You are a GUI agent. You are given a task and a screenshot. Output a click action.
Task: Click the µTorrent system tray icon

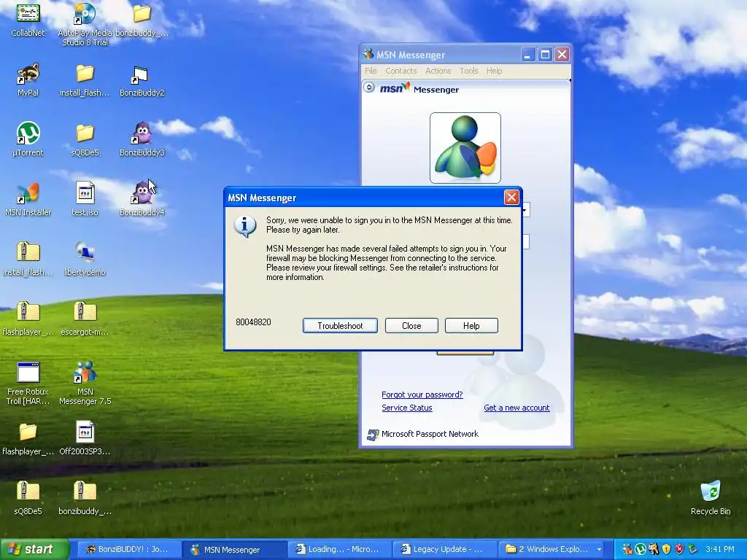640,549
